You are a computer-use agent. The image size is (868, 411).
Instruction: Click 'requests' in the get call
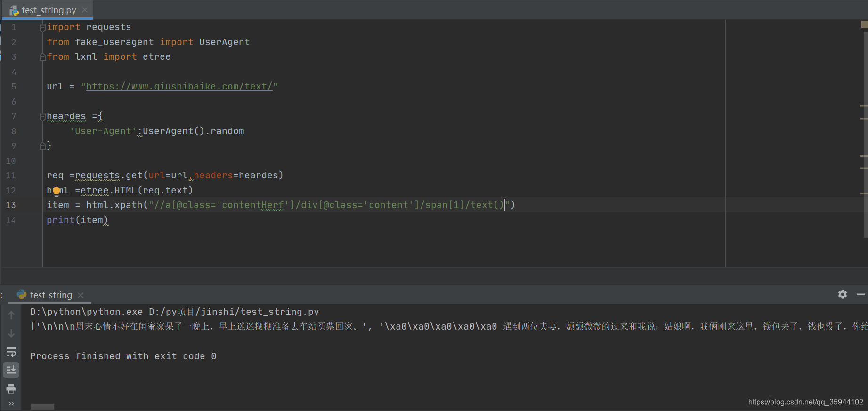pos(97,176)
